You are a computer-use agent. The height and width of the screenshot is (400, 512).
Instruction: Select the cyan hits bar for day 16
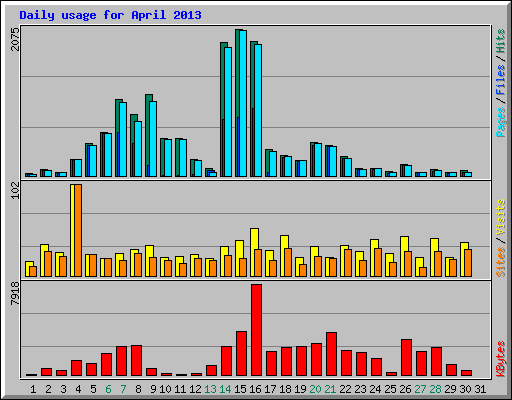click(258, 110)
